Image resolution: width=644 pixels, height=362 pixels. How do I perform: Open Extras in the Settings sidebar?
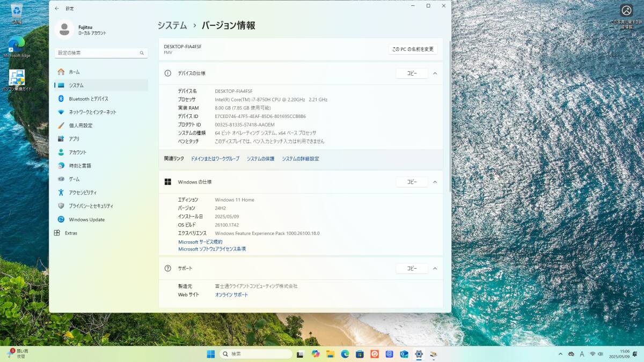click(x=101, y=233)
